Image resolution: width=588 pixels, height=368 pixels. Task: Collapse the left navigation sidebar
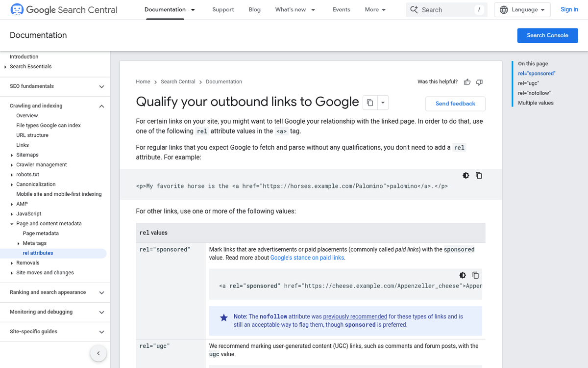(98, 353)
